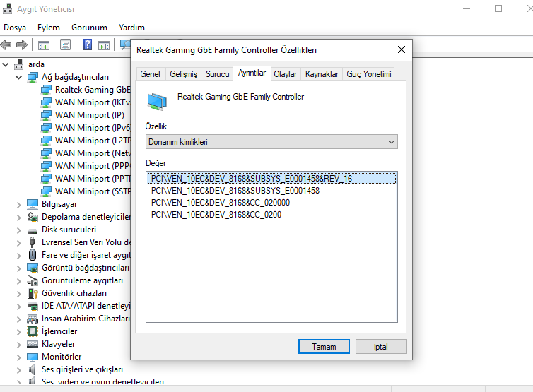533x392 pixels.
Task: Select hardware ID ending in REV_16
Action: tap(271, 179)
